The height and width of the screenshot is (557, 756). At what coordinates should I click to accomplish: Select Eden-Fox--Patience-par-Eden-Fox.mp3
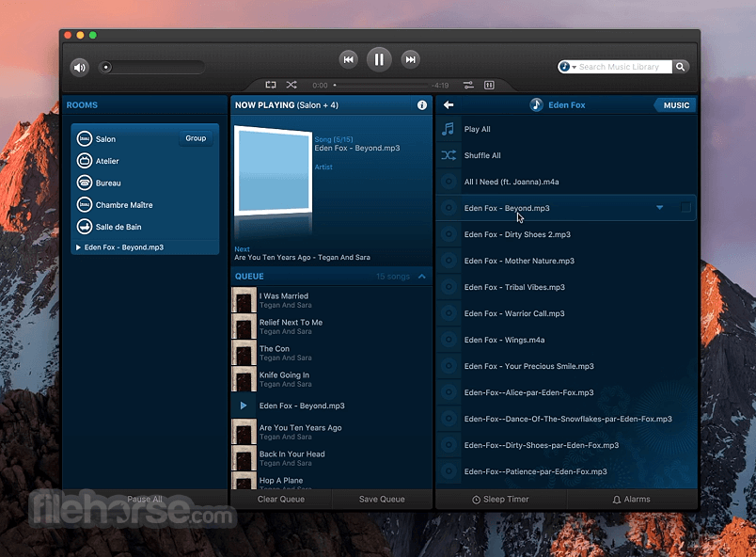566,471
